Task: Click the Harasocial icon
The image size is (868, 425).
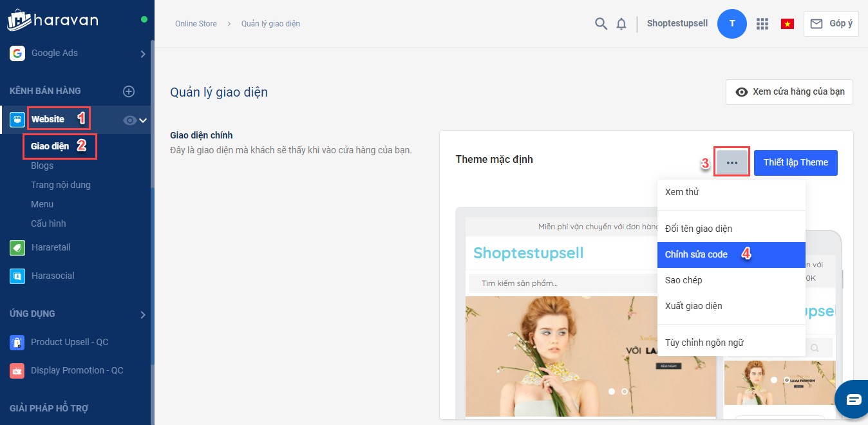Action: (17, 276)
